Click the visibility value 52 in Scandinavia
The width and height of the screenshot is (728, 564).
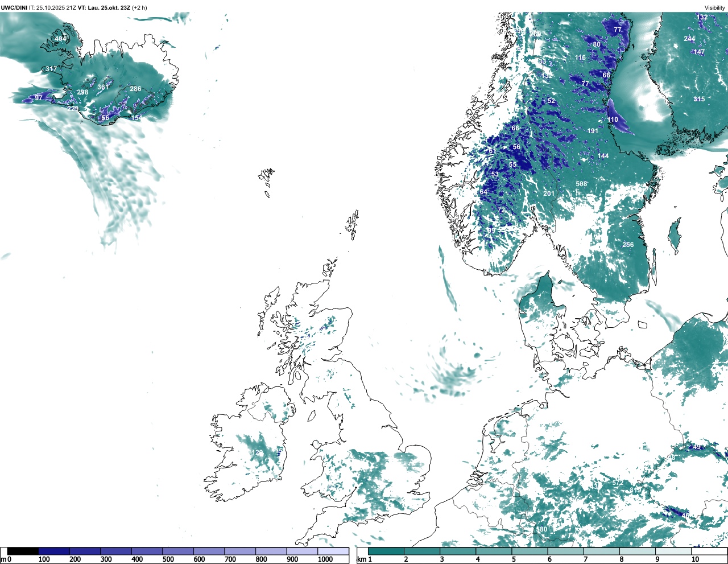click(551, 101)
